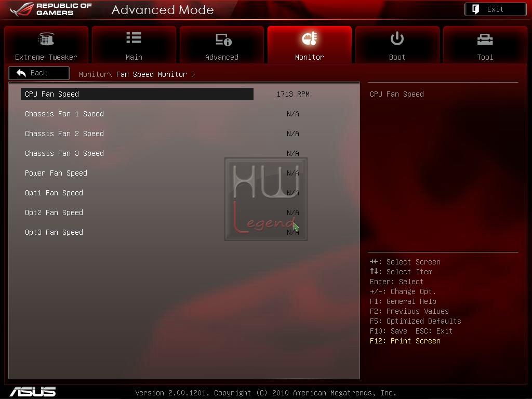This screenshot has width=532, height=399.
Task: Click the breadcrumb chevron arrow
Action: coord(193,74)
